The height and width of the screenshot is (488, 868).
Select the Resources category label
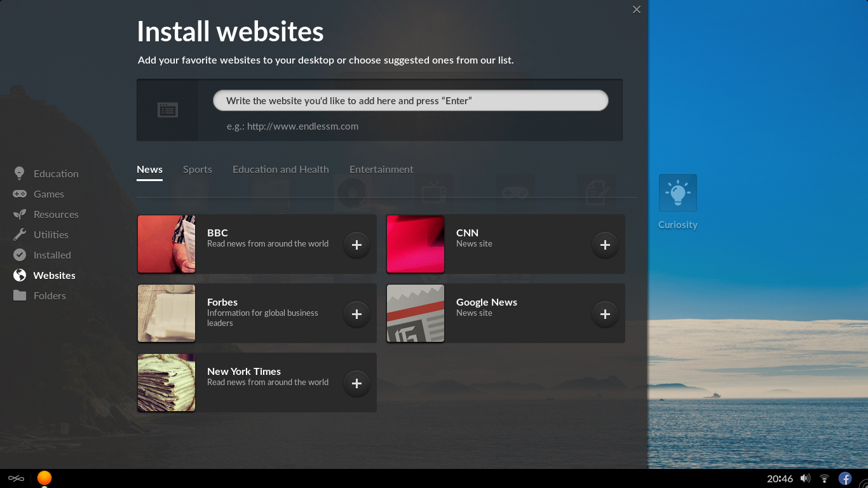click(x=56, y=214)
